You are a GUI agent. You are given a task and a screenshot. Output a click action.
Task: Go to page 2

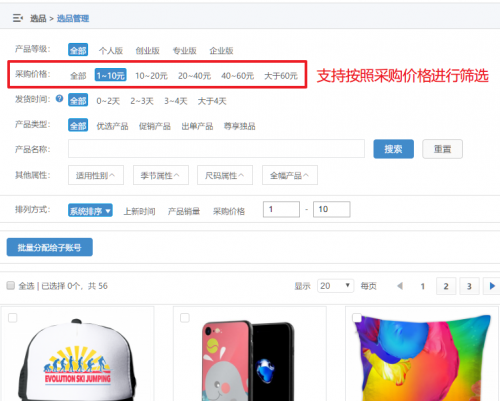click(x=446, y=286)
